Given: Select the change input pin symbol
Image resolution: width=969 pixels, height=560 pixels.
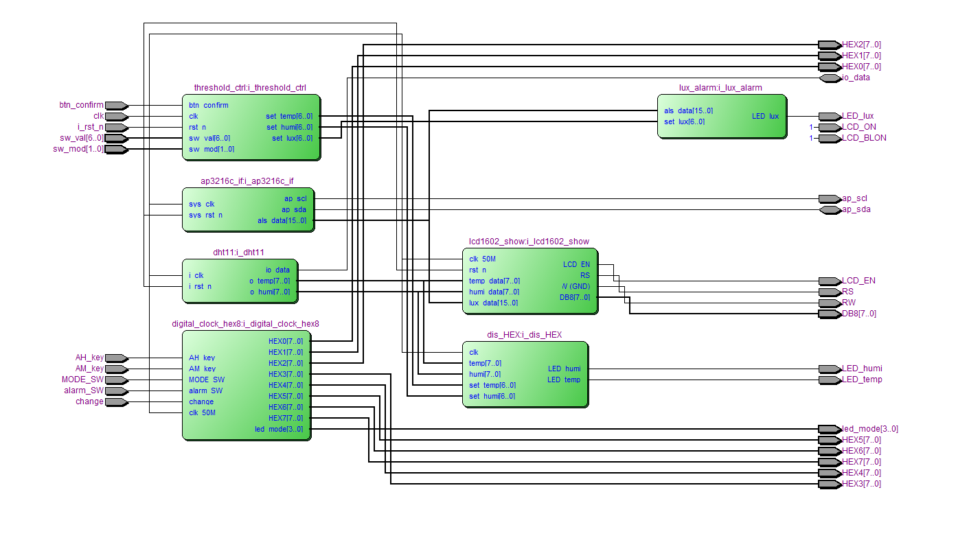Looking at the screenshot, I should pos(116,402).
